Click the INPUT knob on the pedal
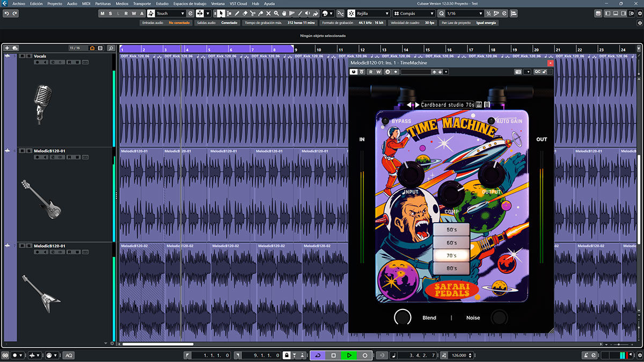 [x=412, y=175]
